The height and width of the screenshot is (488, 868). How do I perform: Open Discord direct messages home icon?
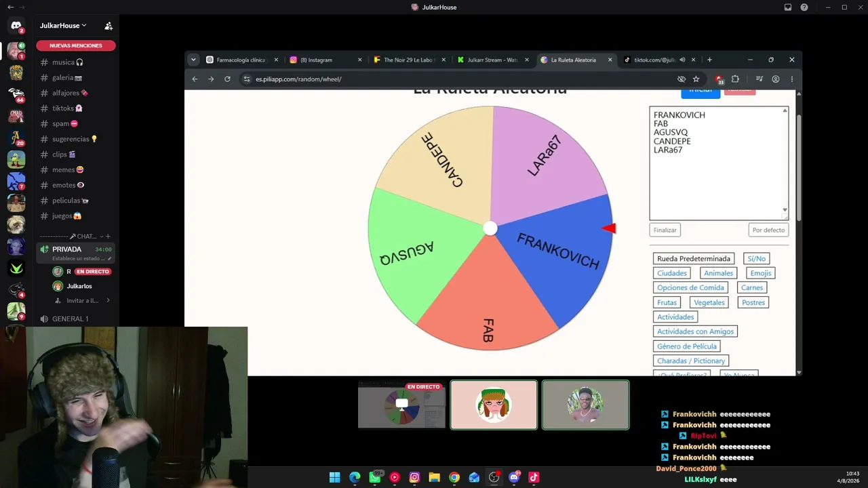tap(16, 26)
